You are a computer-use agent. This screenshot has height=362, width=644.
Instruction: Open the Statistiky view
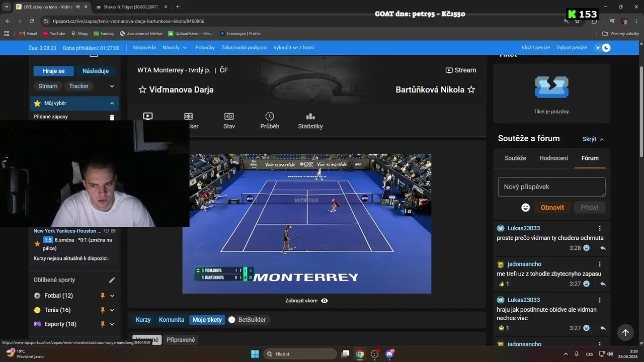pos(310,121)
